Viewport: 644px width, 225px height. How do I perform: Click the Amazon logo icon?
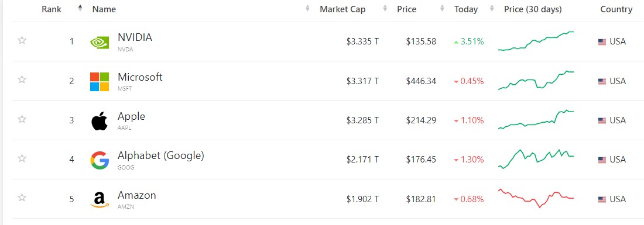[x=100, y=199]
